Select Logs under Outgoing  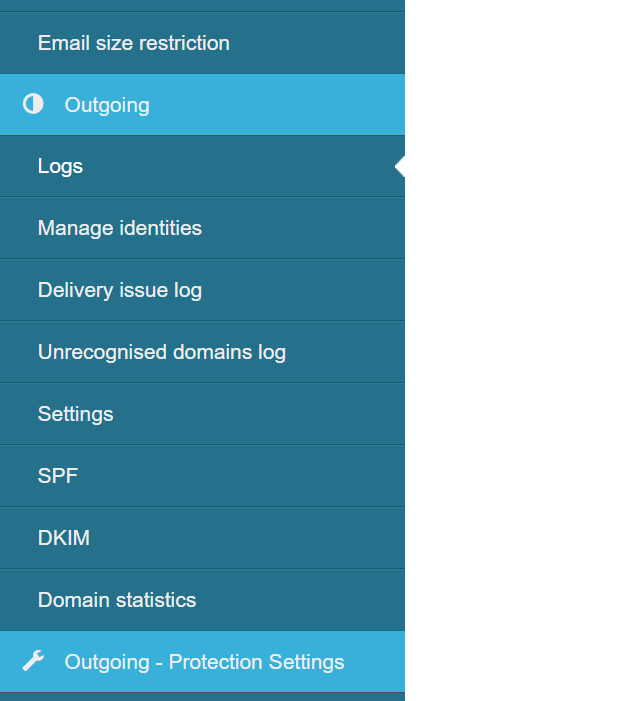point(61,166)
